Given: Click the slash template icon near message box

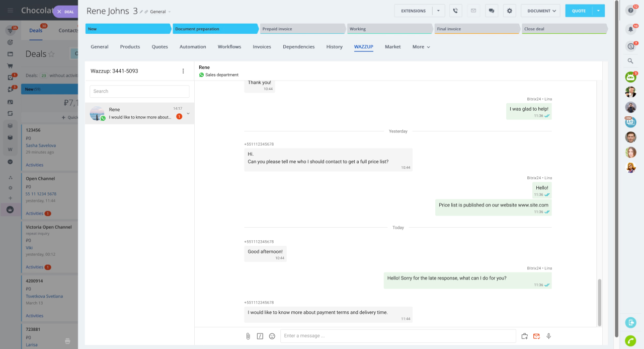Looking at the screenshot, I should (x=260, y=336).
